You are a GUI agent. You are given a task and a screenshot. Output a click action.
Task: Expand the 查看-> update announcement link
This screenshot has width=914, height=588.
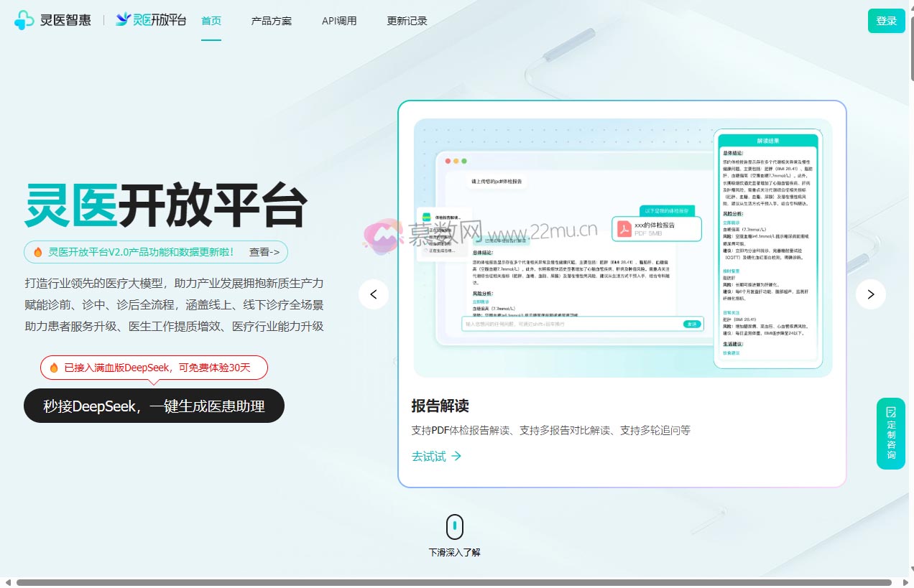click(264, 252)
